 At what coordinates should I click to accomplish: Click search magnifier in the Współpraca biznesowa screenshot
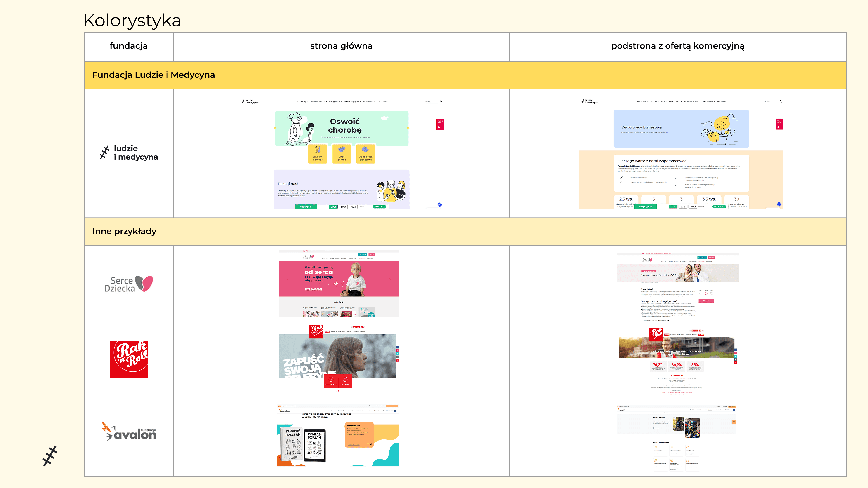[780, 101]
